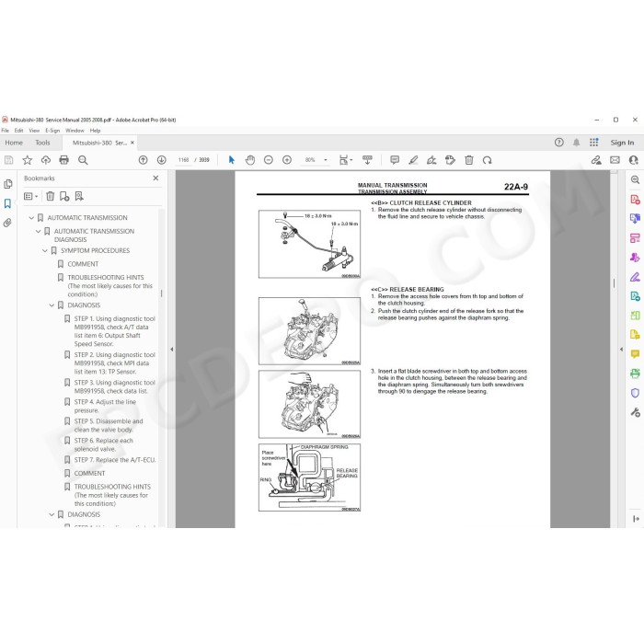Open the share link icon
Image resolution: width=644 pixels, height=644 pixels.
[596, 160]
